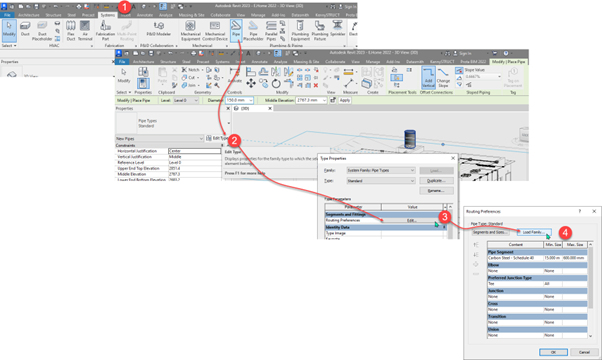The height and width of the screenshot is (360, 602).
Task: Switch to the Annotate tab in front window
Action: pyautogui.click(x=260, y=62)
